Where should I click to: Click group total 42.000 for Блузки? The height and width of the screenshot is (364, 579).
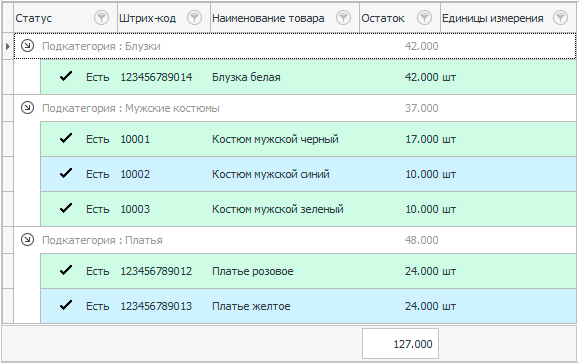click(x=421, y=46)
